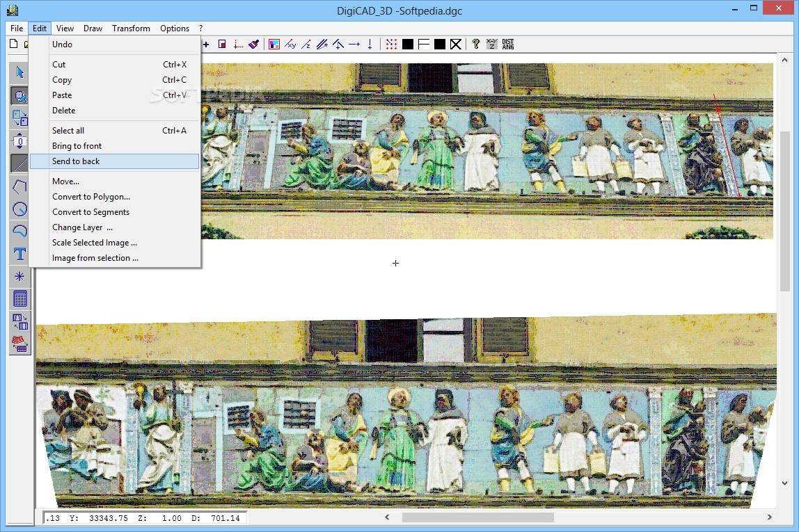Viewport: 799px width, 532px height.
Task: Click the paintbrush toolbar icon
Action: 254,45
